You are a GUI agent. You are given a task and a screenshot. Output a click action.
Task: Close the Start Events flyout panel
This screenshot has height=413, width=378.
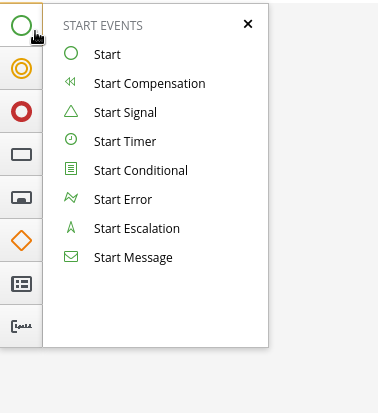click(248, 24)
